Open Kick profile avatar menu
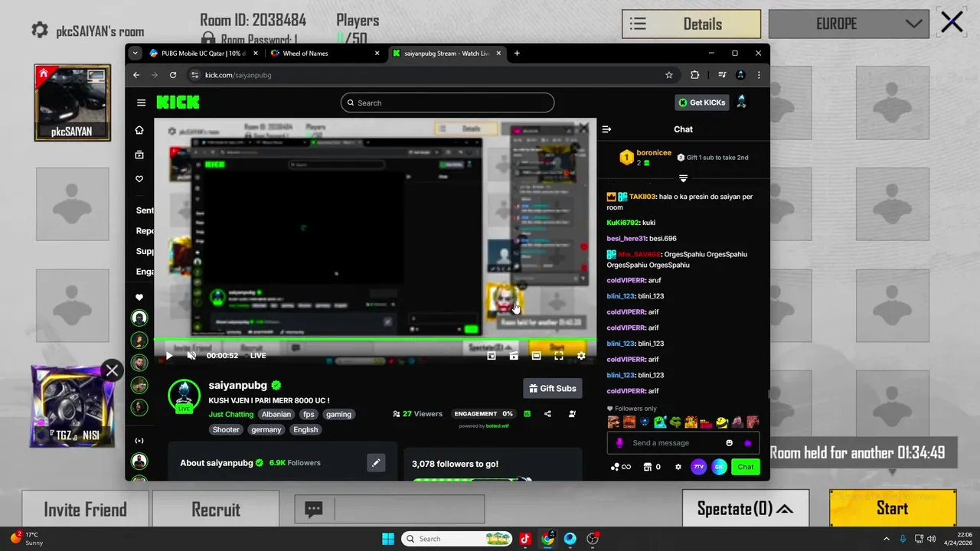This screenshot has width=980, height=551. [x=741, y=103]
